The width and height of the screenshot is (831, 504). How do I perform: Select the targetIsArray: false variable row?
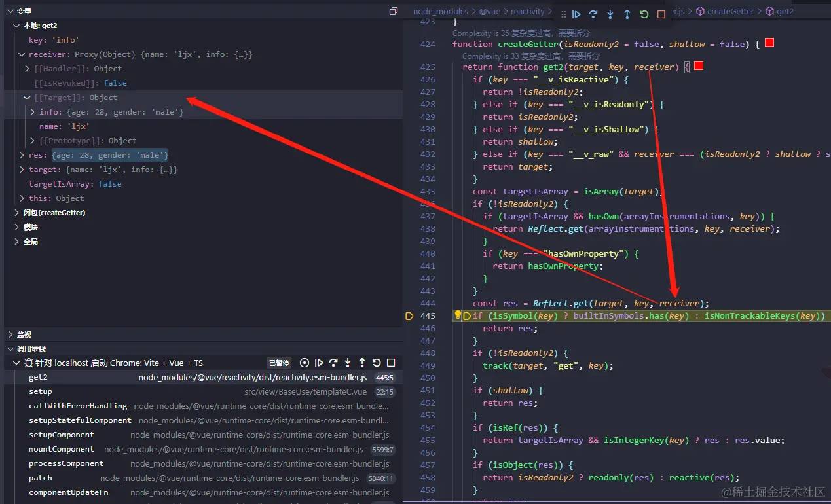click(x=203, y=184)
